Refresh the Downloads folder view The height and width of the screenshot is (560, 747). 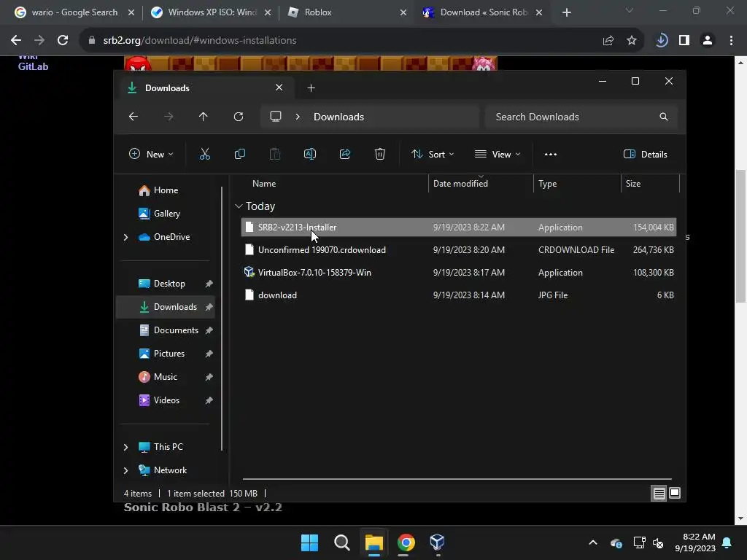click(x=239, y=117)
